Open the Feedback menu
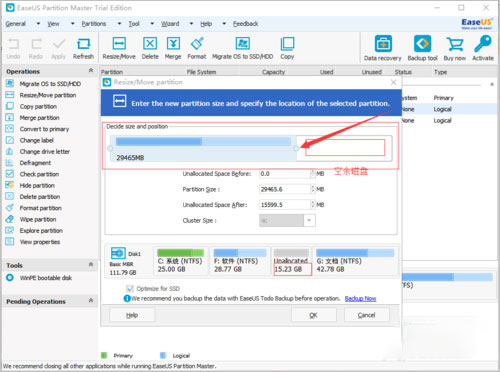The image size is (500, 372). pos(246,24)
